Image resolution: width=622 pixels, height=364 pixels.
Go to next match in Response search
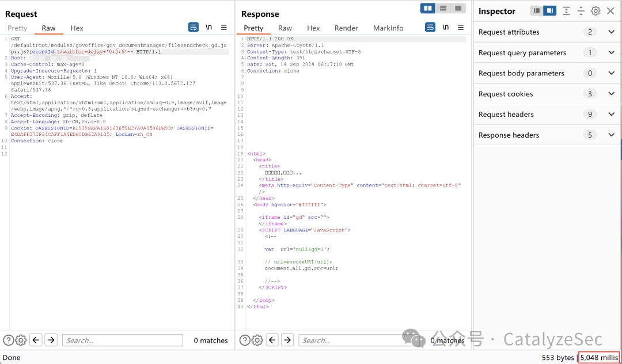click(x=287, y=340)
